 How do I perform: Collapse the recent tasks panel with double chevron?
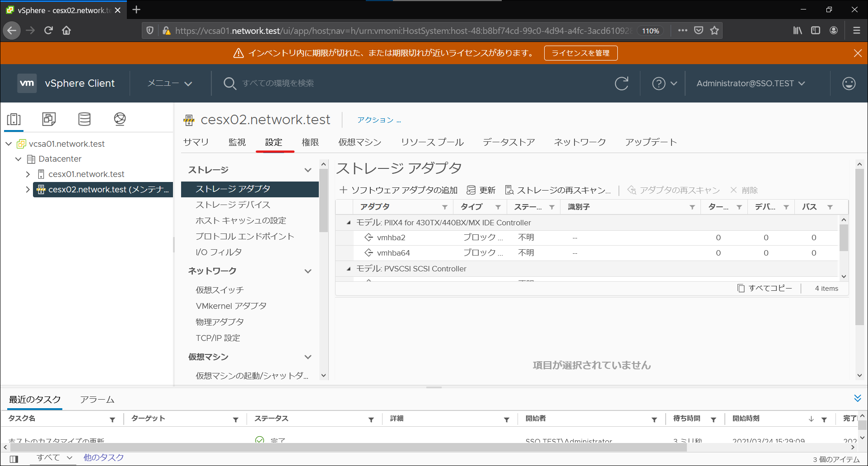coord(858,398)
